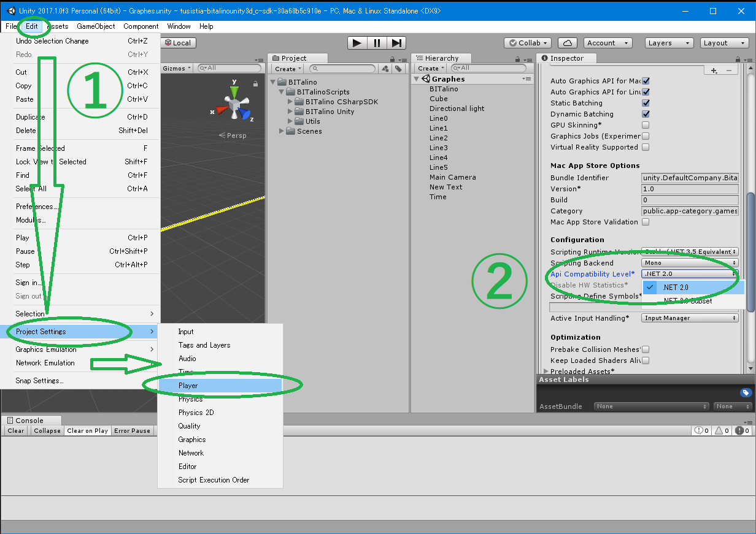
Task: Open the Active Input Handling dropdown
Action: pyautogui.click(x=690, y=318)
